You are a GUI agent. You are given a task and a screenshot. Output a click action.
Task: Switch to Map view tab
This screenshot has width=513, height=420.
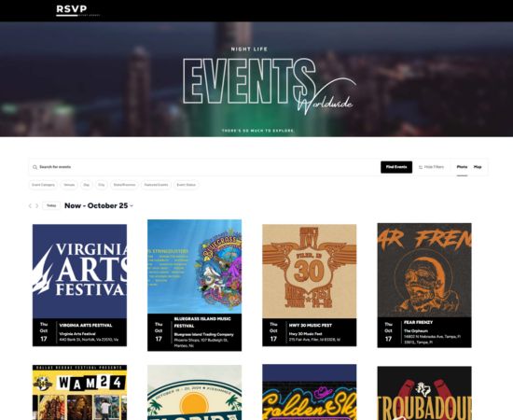pos(478,167)
